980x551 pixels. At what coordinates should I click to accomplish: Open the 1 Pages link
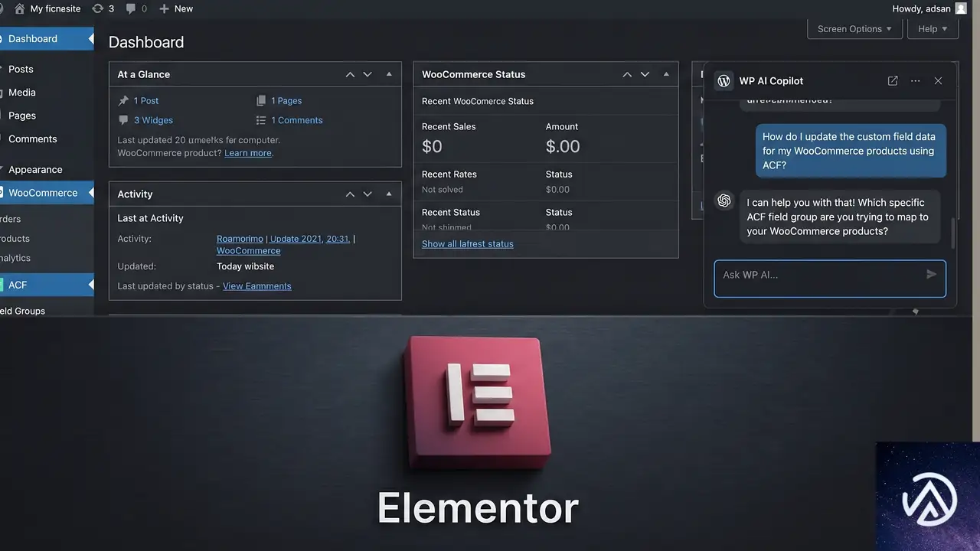pyautogui.click(x=286, y=100)
